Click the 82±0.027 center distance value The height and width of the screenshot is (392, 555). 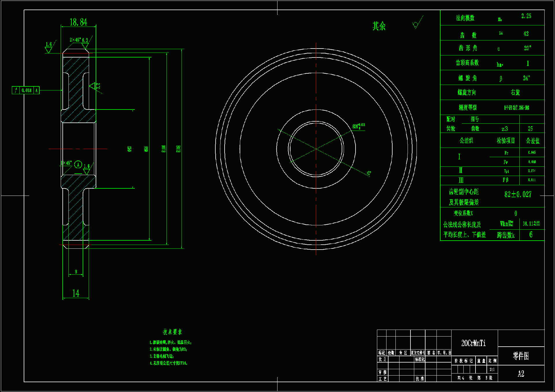click(518, 194)
